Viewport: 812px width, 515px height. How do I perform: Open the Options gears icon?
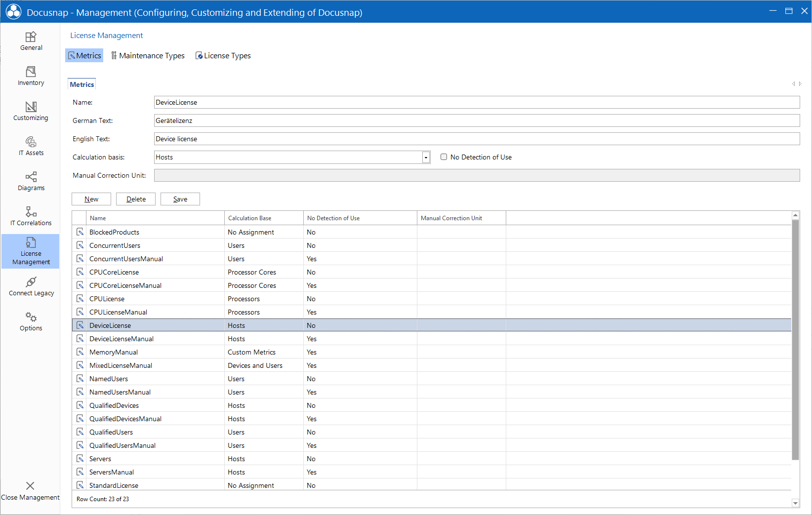(31, 317)
